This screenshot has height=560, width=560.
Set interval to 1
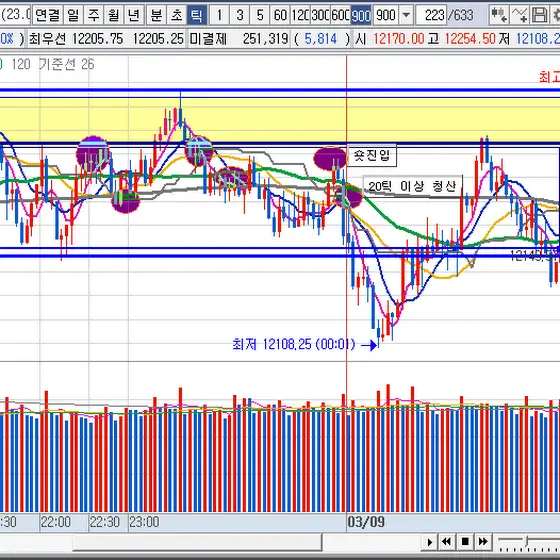coord(219,15)
